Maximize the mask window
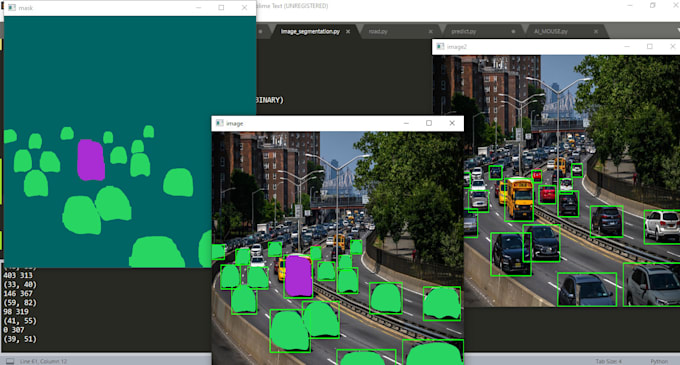The height and width of the screenshot is (365, 680). (221, 8)
